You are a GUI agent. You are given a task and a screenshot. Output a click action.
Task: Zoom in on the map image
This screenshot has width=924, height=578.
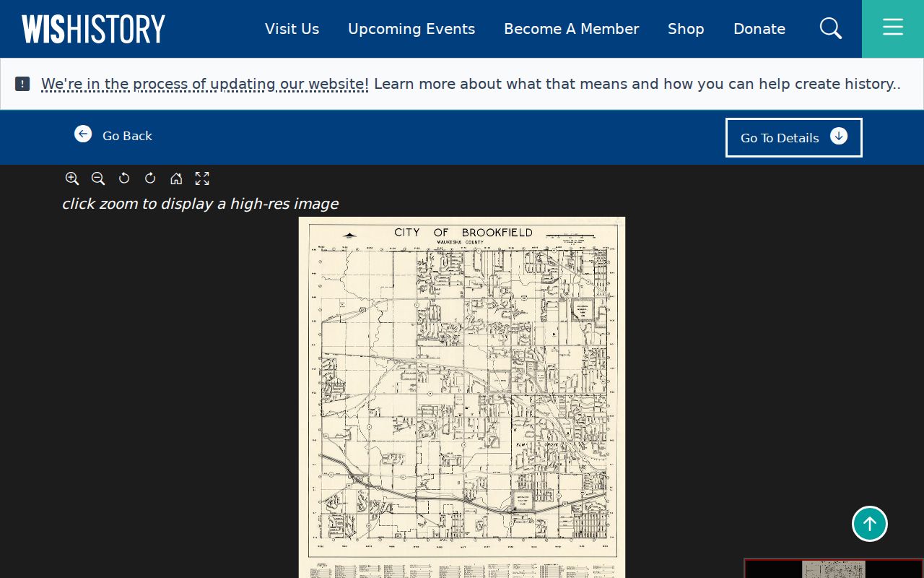tap(72, 178)
